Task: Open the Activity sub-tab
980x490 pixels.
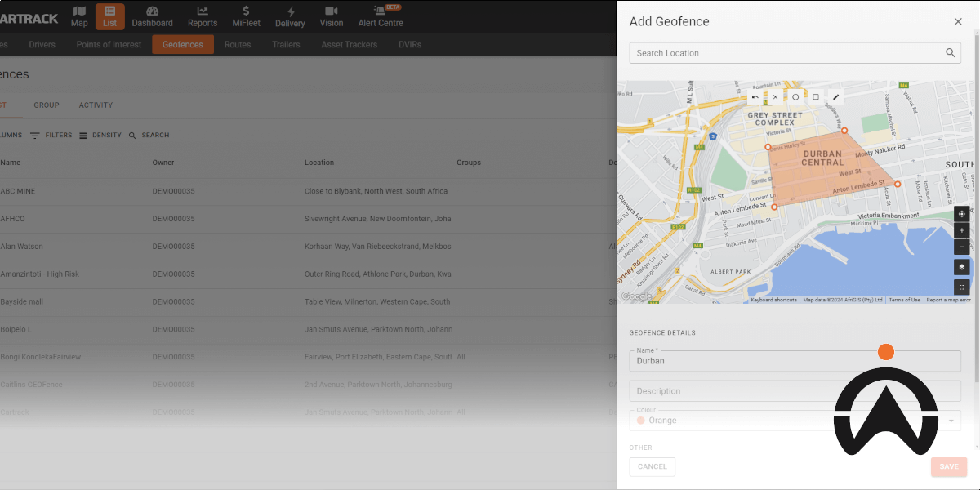Action: (96, 105)
